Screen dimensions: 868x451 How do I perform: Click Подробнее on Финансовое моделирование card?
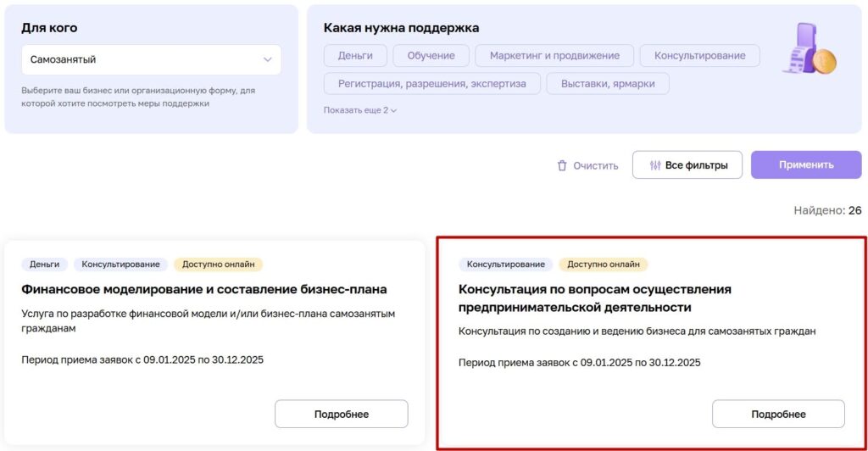tap(341, 414)
